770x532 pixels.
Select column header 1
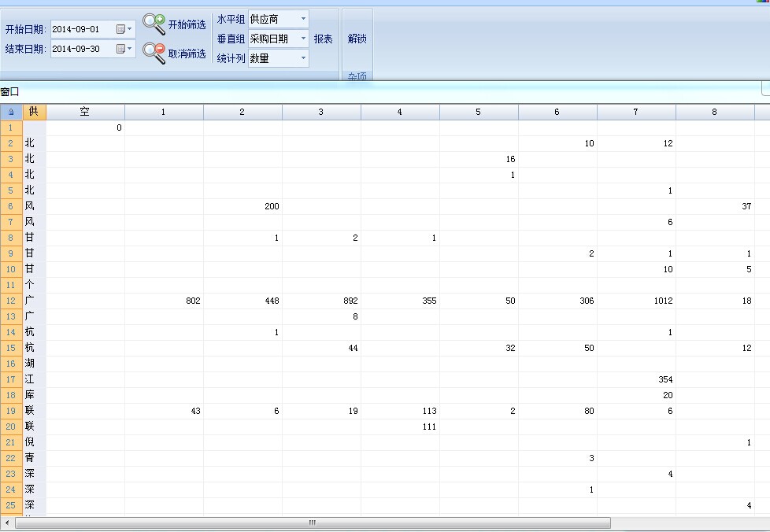pyautogui.click(x=164, y=112)
